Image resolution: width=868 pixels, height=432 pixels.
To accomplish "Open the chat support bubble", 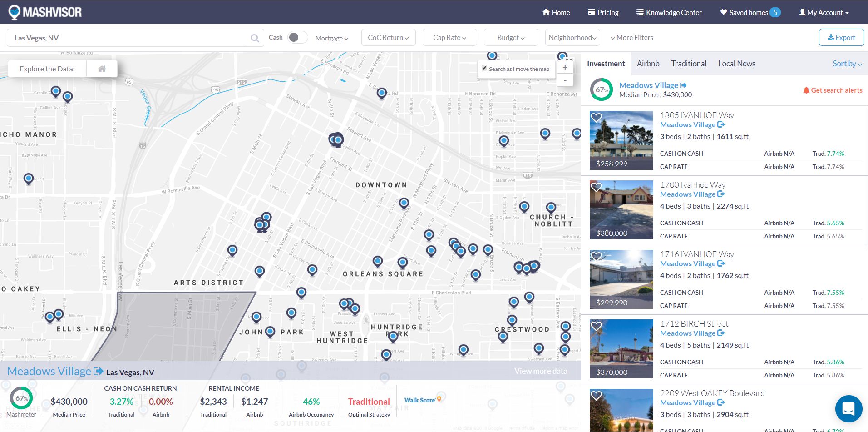I will click(x=848, y=408).
